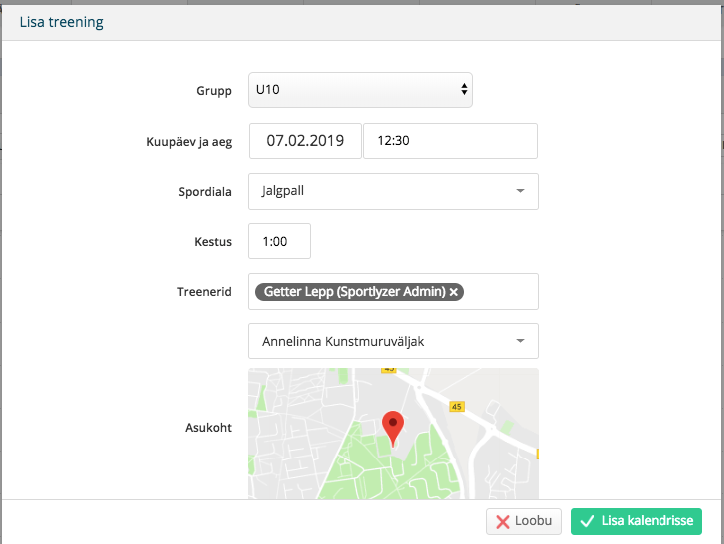Click the Loobu cancel button
Viewport: 724px width, 544px height.
tap(524, 521)
